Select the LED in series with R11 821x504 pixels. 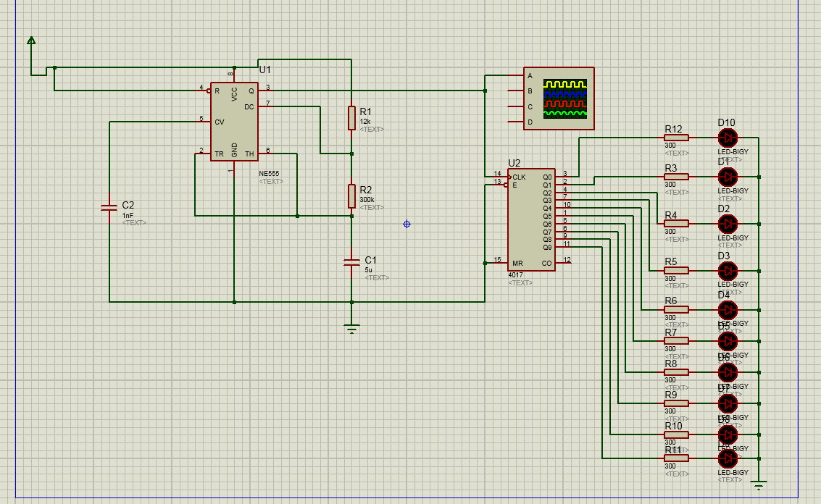(728, 458)
